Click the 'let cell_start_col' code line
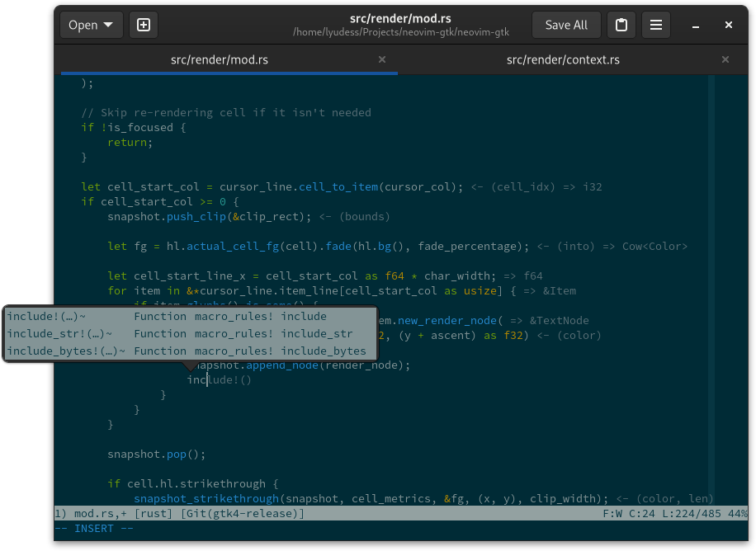 pos(272,186)
